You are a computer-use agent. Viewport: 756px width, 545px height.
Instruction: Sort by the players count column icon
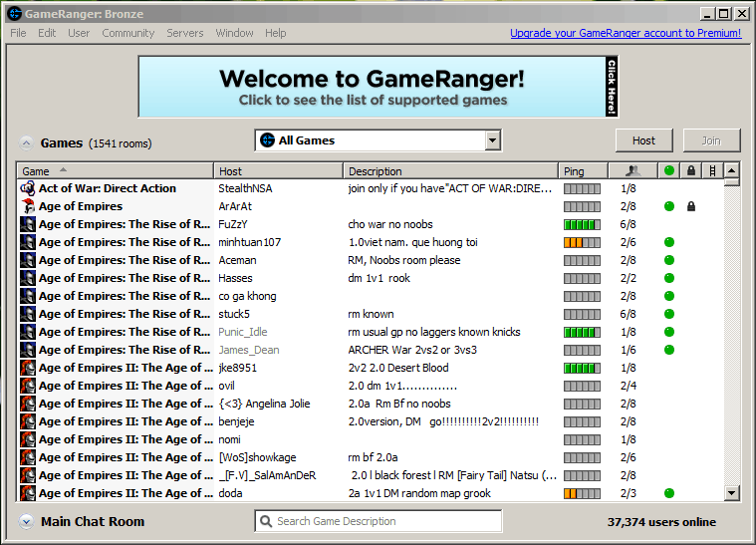[632, 170]
